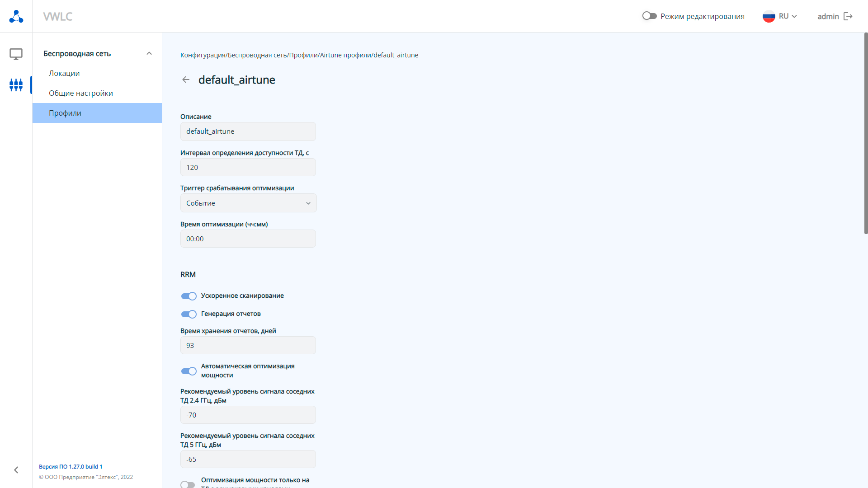Click the Описание input field
Image resolution: width=868 pixels, height=488 pixels.
pos(248,131)
